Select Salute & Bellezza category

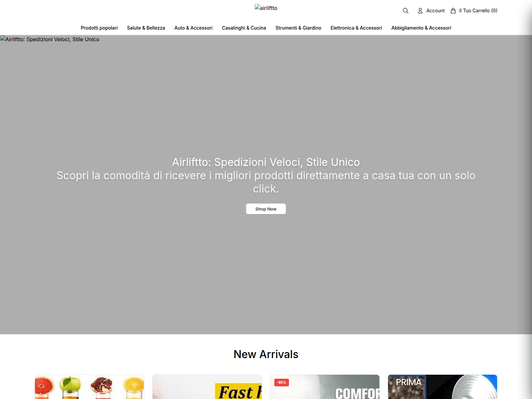pos(146,28)
